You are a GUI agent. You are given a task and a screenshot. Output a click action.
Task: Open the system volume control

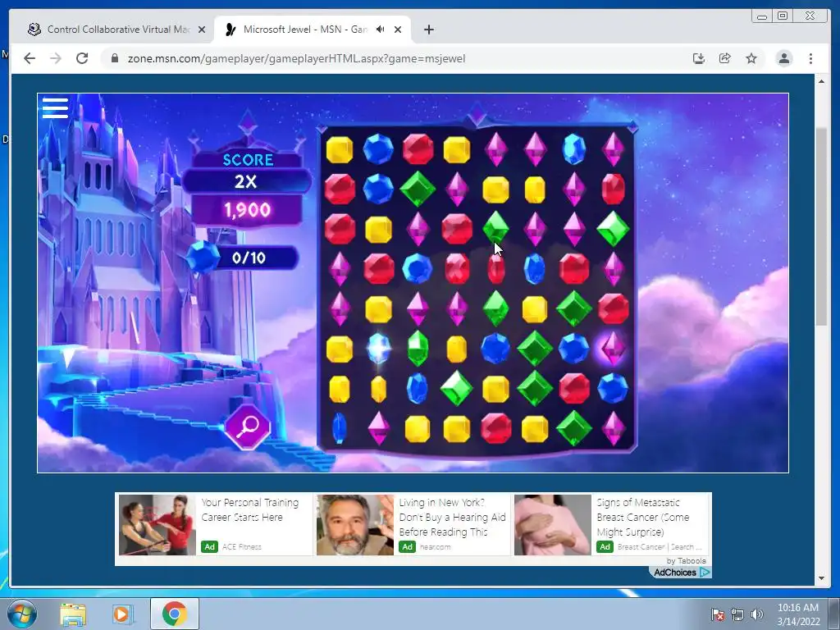[x=757, y=614]
